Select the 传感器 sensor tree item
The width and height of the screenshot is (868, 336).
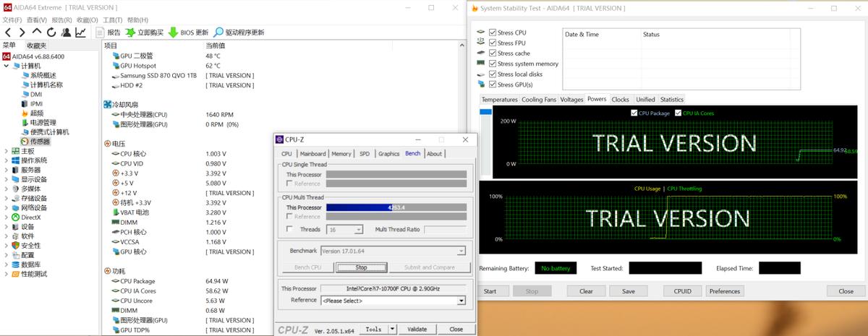41,142
